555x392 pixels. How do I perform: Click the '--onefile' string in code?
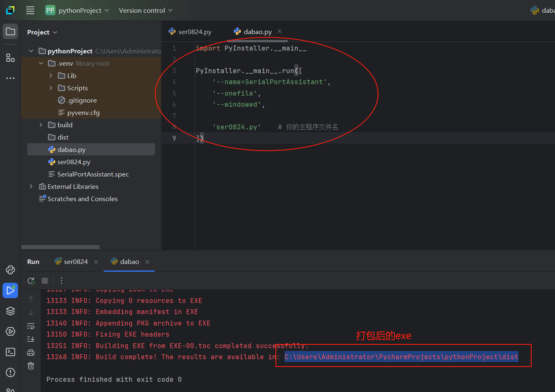(x=235, y=93)
